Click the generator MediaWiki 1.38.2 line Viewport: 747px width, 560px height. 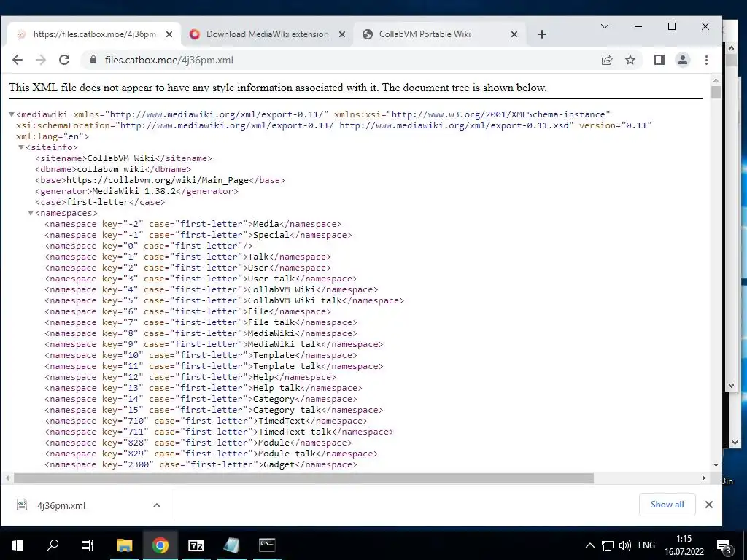click(x=136, y=191)
